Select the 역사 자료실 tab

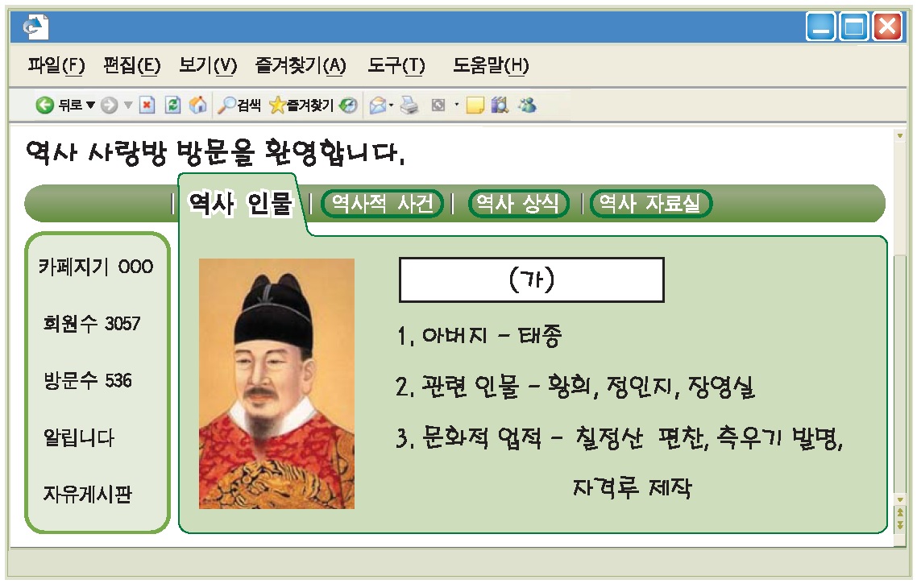pos(651,204)
